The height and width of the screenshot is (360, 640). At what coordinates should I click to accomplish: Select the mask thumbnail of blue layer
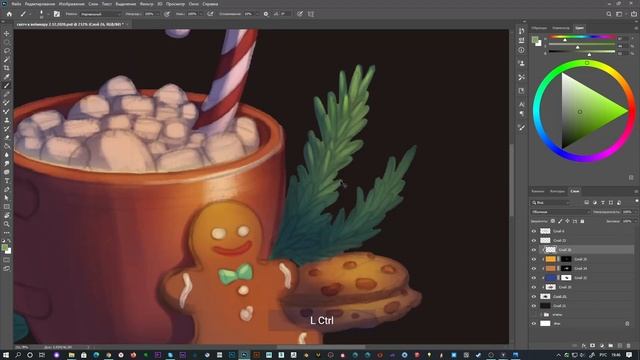coord(566,278)
